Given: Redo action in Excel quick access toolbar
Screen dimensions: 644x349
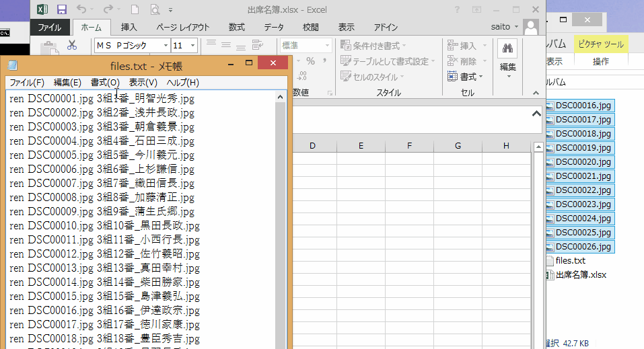Looking at the screenshot, I should click(108, 9).
